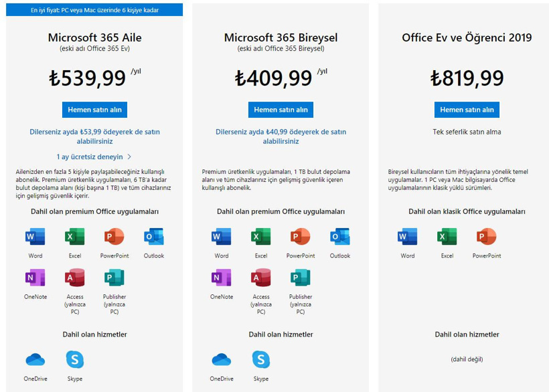Buy Office Ev ve Öğrenci 2019 via Hemen satın alın
549x392 pixels.
[x=466, y=110]
